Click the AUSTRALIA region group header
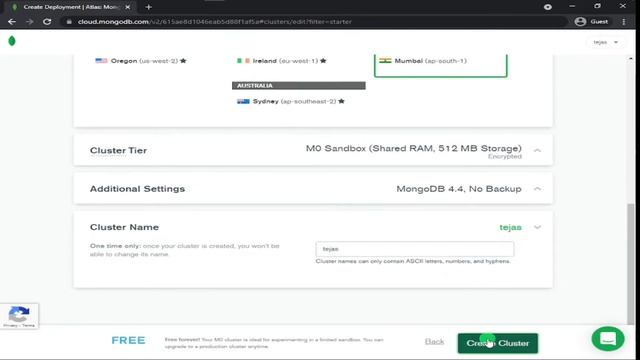Screen dimensions: 640x360 pyautogui.click(x=299, y=86)
